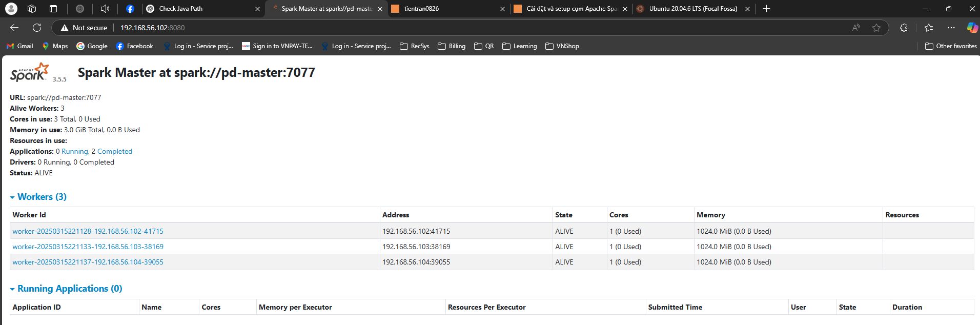This screenshot has width=980, height=325.
Task: Open the 2 Completed applications link
Action: (x=112, y=151)
